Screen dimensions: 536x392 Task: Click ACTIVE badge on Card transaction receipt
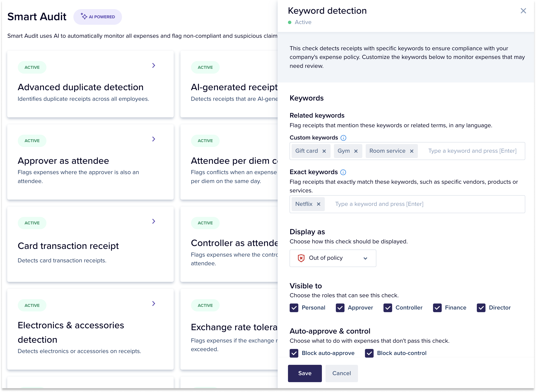(x=32, y=223)
